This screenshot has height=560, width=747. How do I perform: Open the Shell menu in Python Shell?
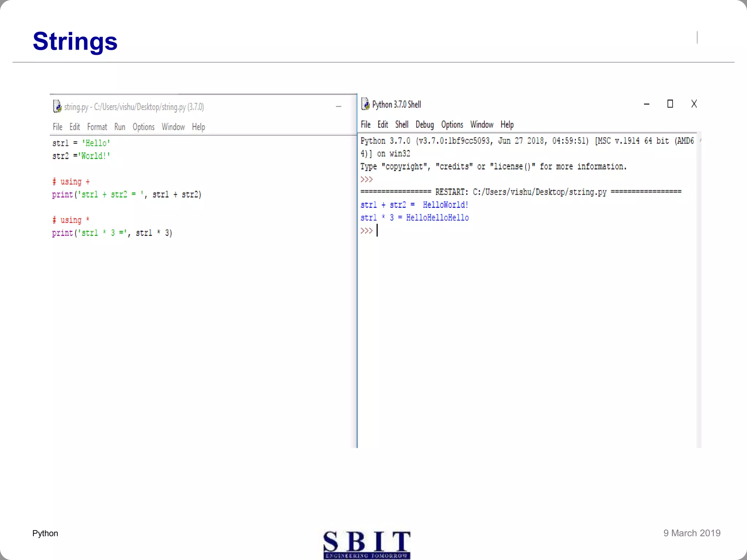click(402, 125)
